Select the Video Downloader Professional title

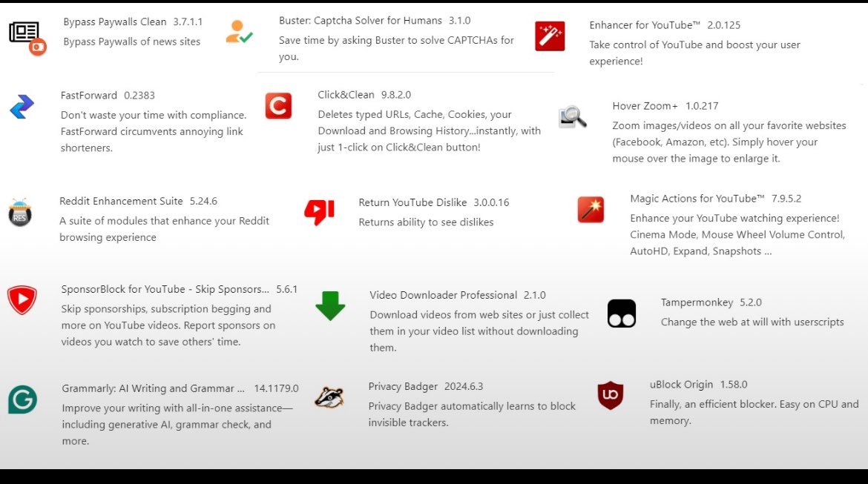click(x=444, y=295)
